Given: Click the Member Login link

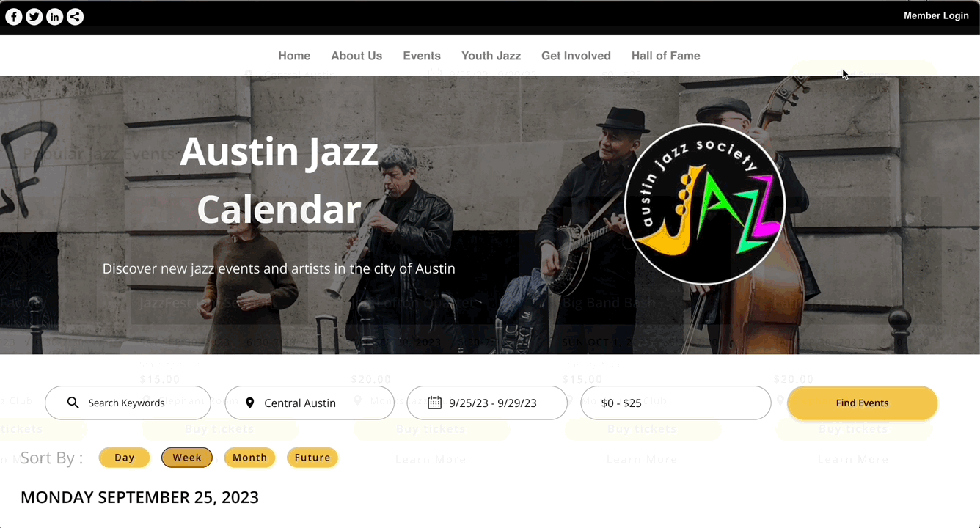Looking at the screenshot, I should pos(936,15).
